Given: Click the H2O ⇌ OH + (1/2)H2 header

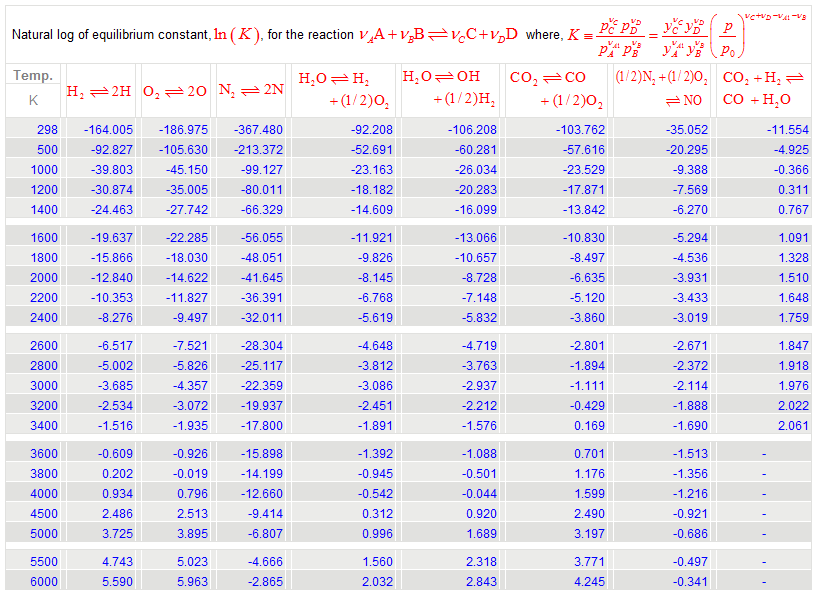Looking at the screenshot, I should pos(449,88).
